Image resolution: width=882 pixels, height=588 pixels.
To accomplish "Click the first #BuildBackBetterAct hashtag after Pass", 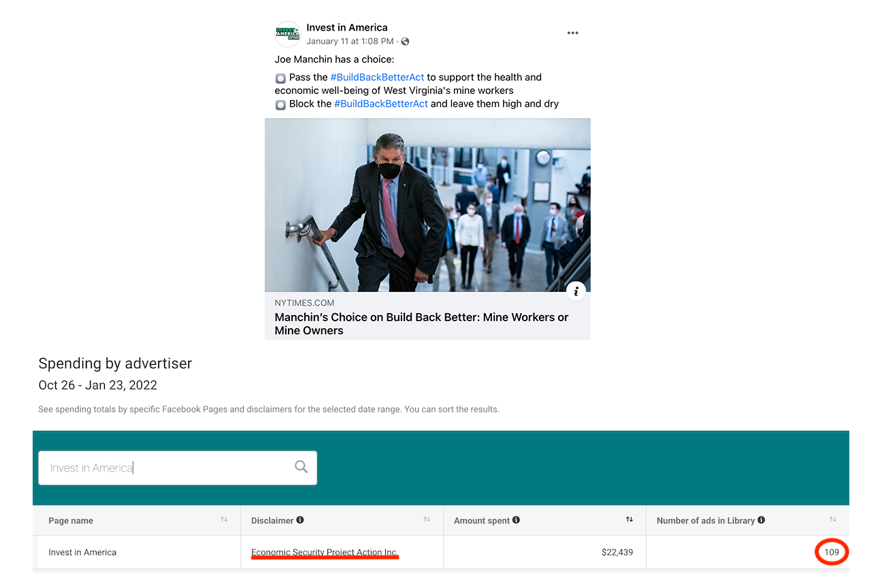I will [x=377, y=78].
